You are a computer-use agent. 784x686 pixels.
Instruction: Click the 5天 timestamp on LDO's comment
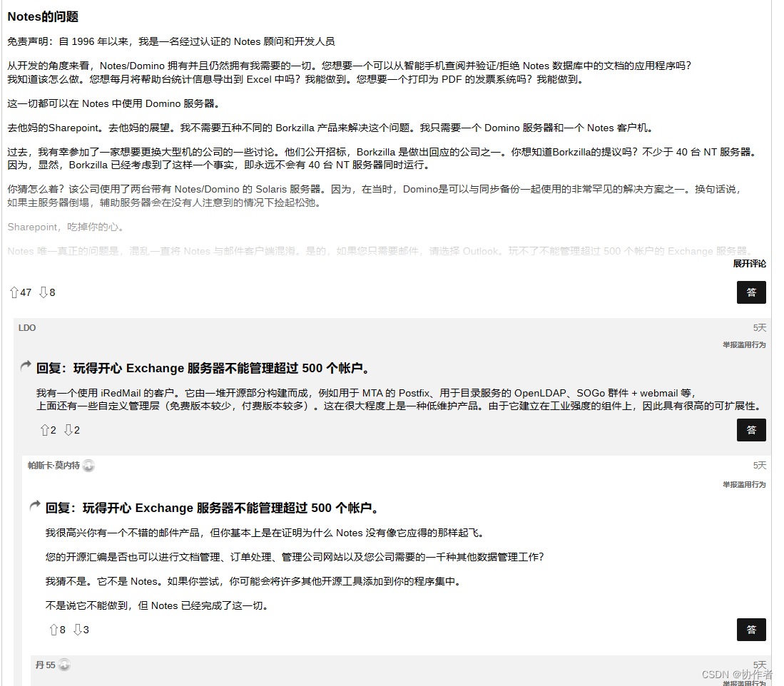760,328
